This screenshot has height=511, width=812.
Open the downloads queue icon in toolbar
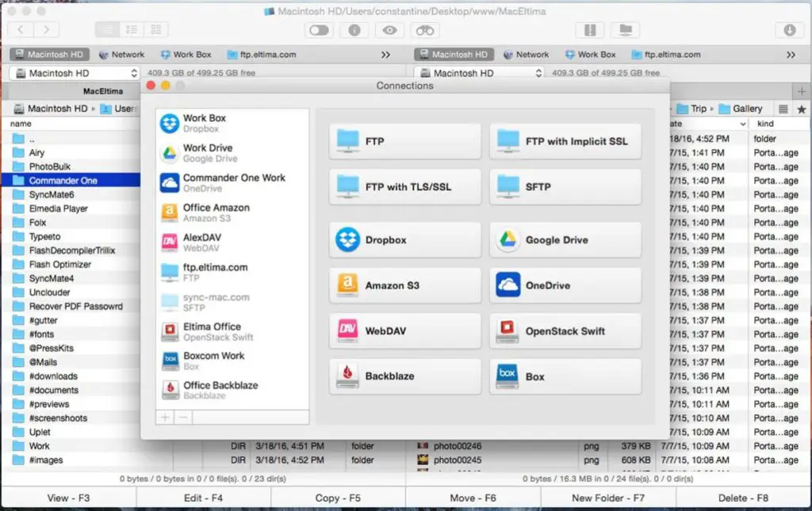[x=789, y=31]
